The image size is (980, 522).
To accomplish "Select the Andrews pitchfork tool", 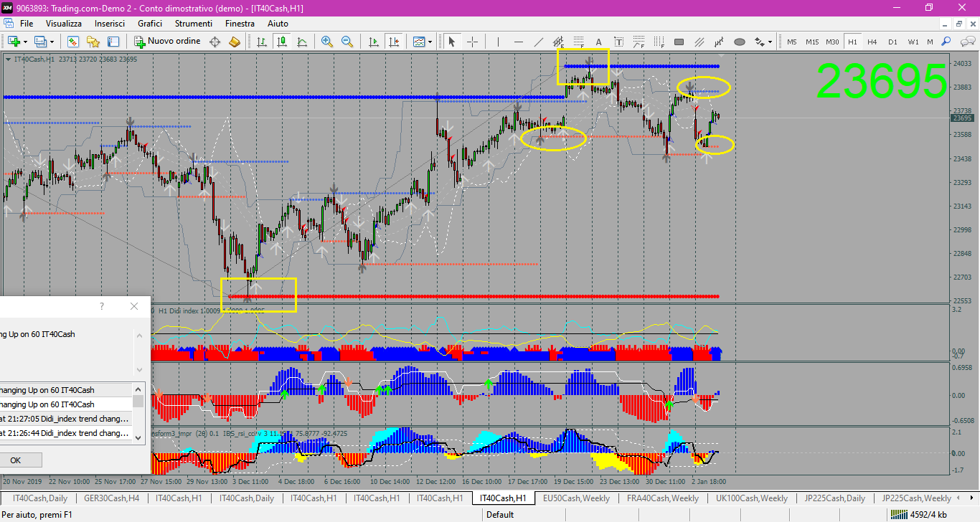I will (x=720, y=42).
